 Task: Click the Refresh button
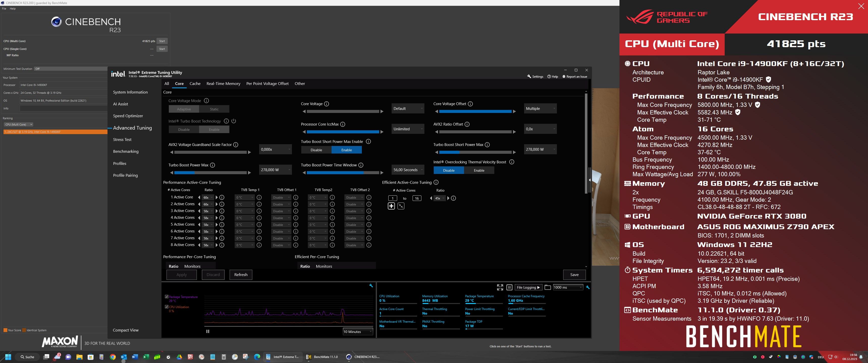240,275
